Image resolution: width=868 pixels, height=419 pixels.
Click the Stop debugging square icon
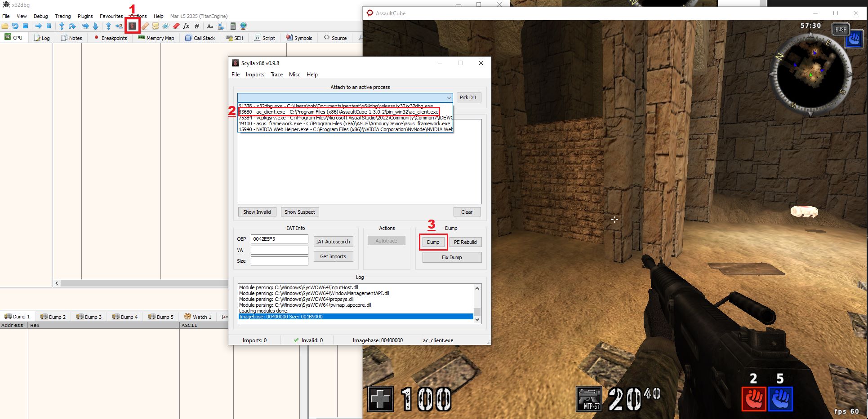pos(26,26)
